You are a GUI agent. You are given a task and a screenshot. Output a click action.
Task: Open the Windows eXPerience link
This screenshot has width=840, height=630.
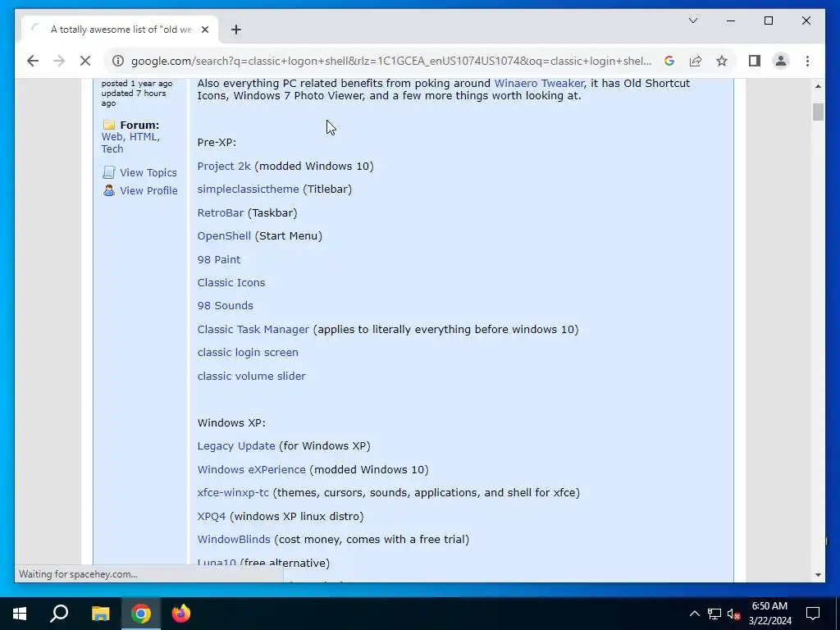click(251, 469)
